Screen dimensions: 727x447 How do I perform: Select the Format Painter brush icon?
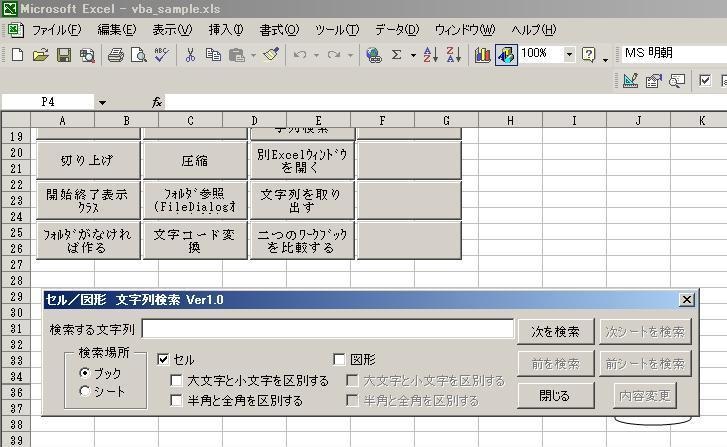(271, 55)
